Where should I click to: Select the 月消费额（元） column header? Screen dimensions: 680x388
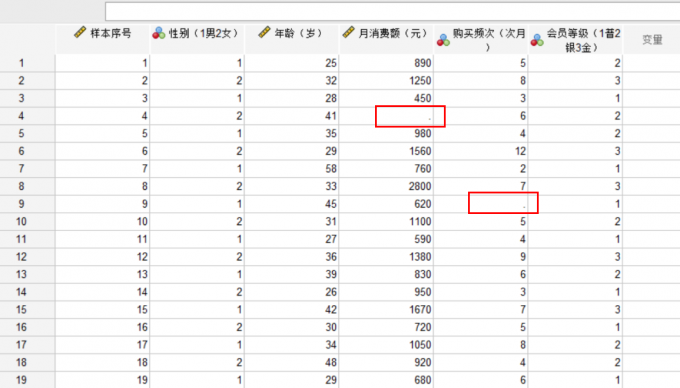(386, 39)
